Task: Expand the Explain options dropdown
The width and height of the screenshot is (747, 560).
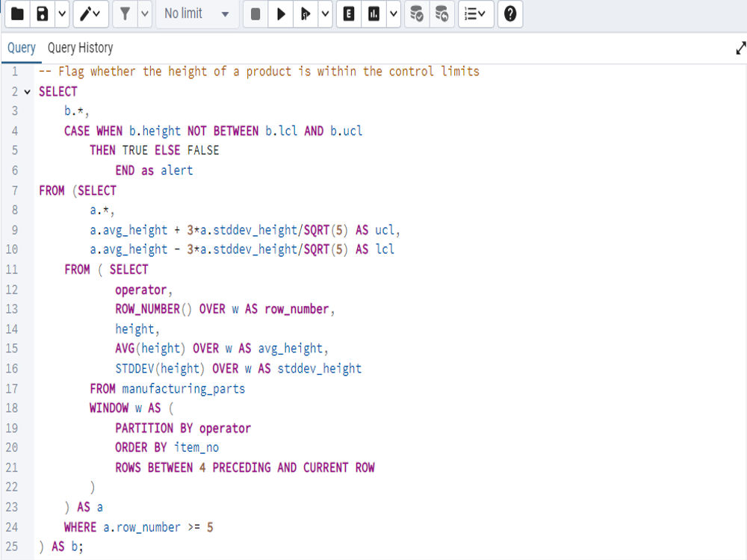Action: click(393, 13)
